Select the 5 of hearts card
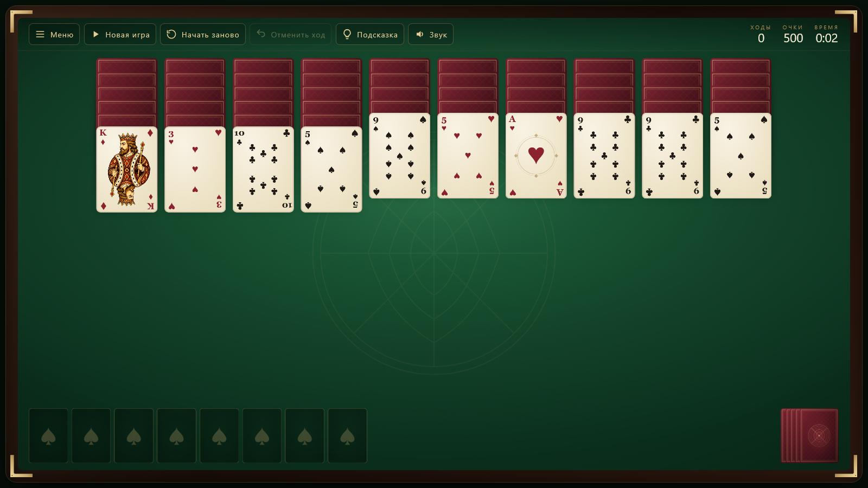The height and width of the screenshot is (488, 868). (468, 156)
